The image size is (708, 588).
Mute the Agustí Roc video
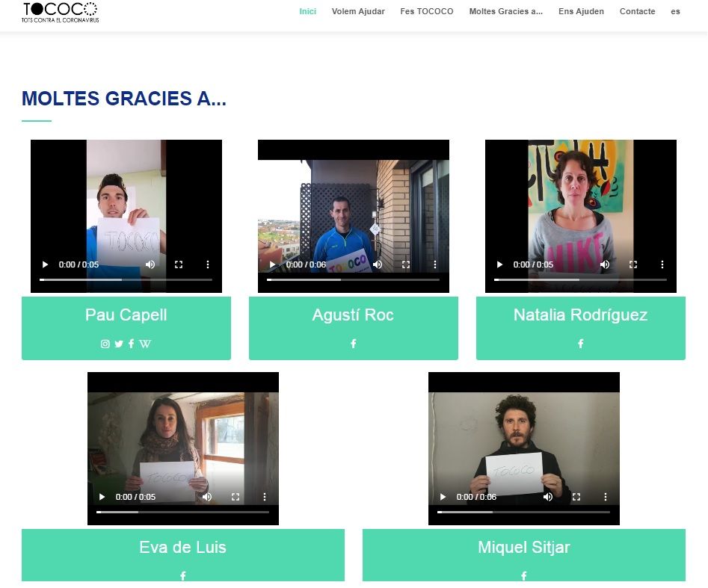tap(378, 264)
